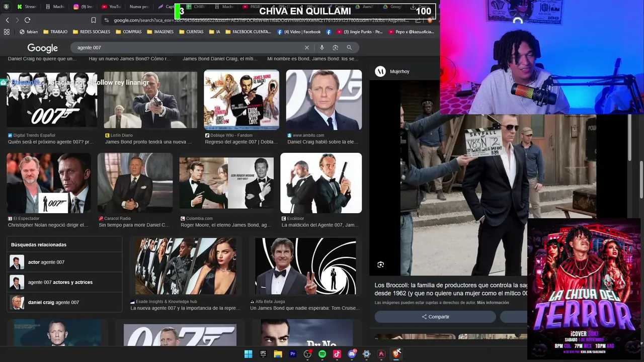Click the magnifier search button
The height and width of the screenshot is (362, 644).
pyautogui.click(x=349, y=47)
